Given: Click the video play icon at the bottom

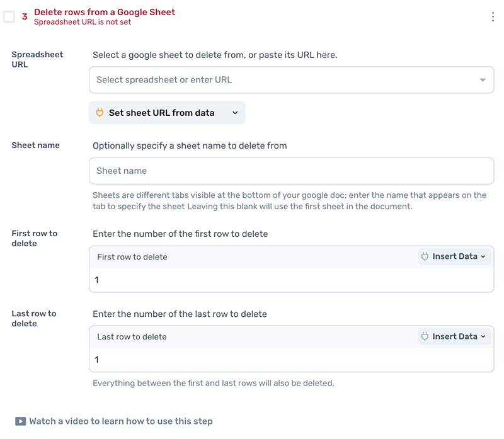Looking at the screenshot, I should click(x=21, y=421).
